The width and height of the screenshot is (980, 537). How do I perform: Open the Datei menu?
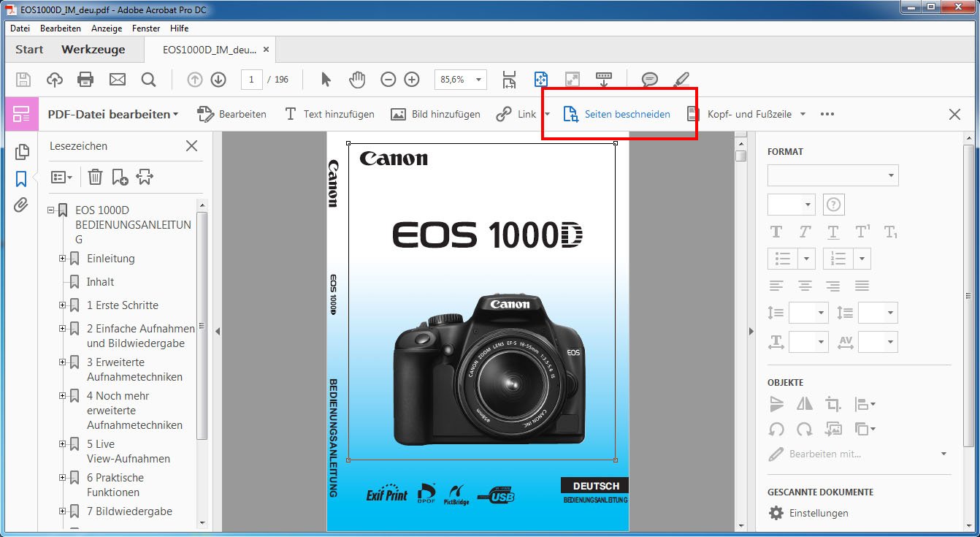coord(20,28)
